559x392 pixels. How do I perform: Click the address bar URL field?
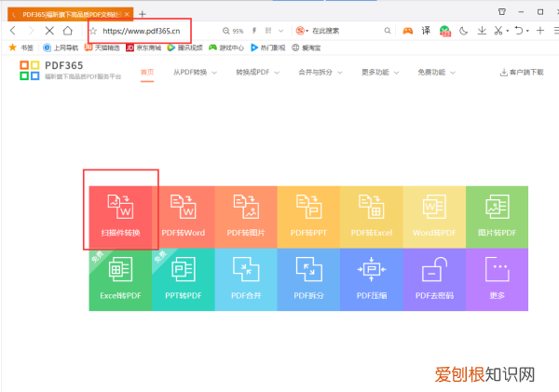tap(142, 31)
